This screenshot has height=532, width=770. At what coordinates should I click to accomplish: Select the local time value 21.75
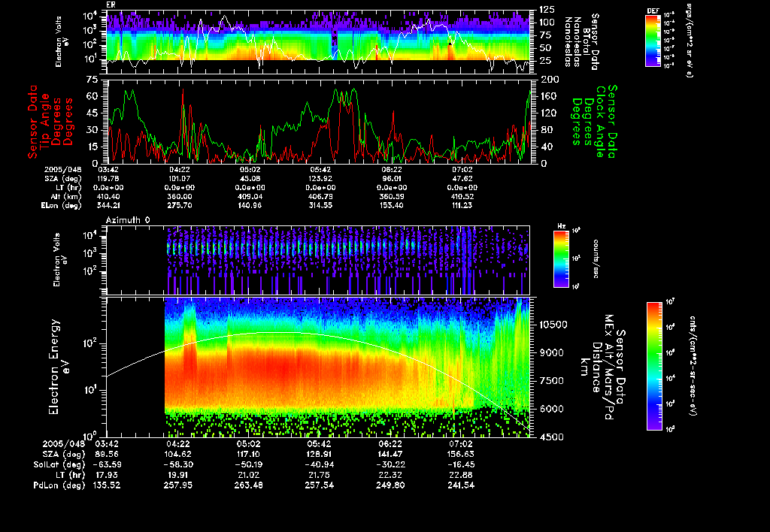(x=319, y=475)
